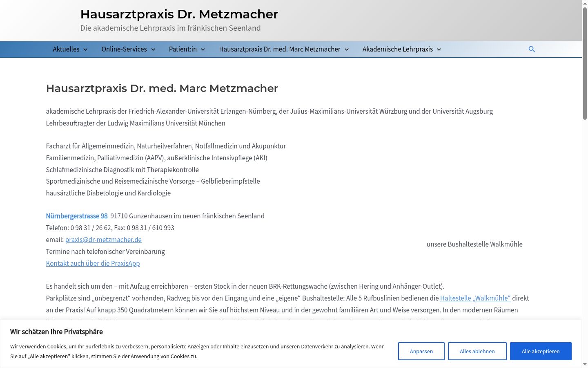Click Lehrbeauftragter der Ludwig Maximilians Universität München

136,123
